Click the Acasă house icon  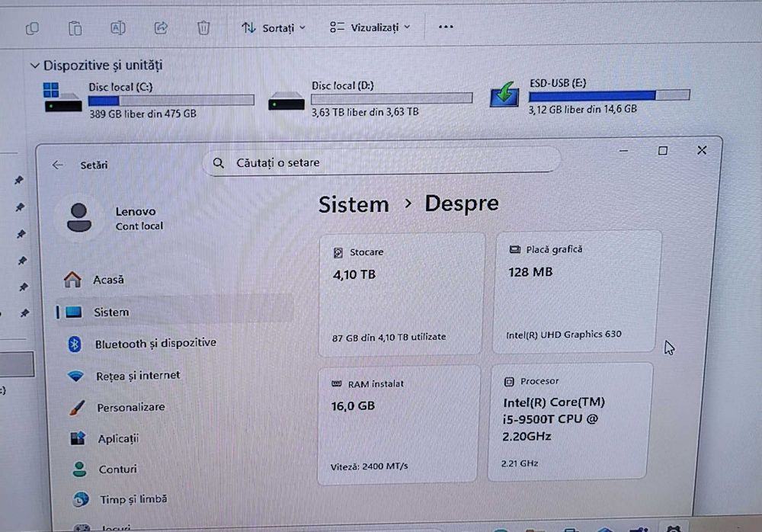pos(72,279)
